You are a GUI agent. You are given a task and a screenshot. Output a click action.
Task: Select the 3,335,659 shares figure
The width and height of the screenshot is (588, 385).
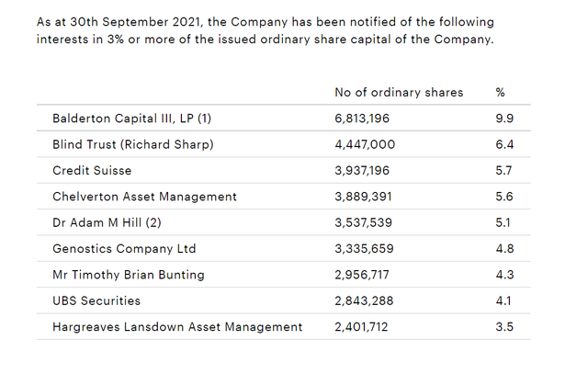point(364,248)
